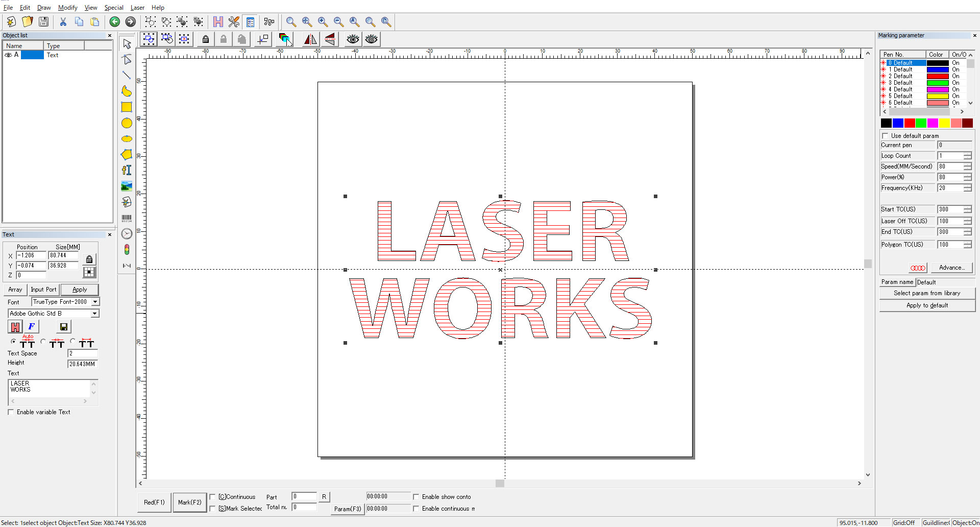The height and width of the screenshot is (527, 980).
Task: Toggle visibility eye of object A
Action: pyautogui.click(x=8, y=55)
